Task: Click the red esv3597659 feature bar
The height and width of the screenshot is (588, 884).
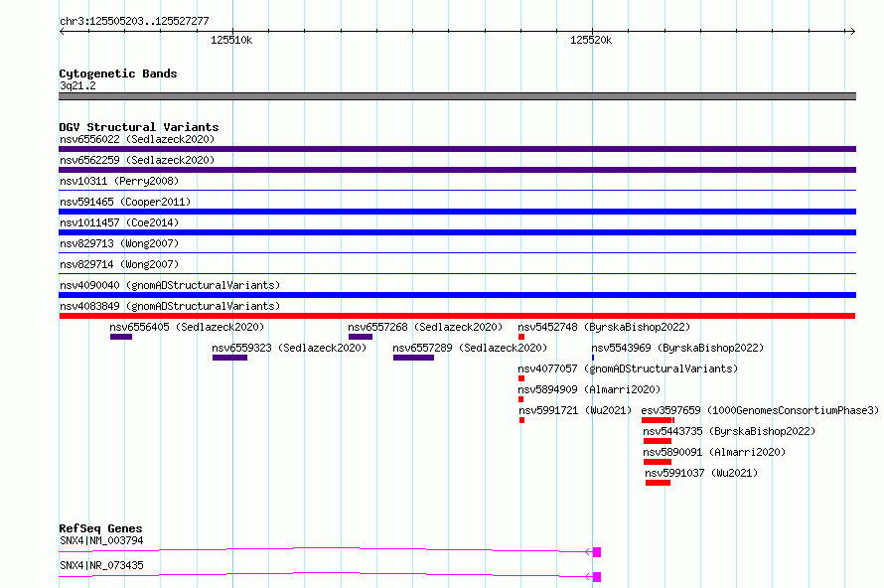Action: coord(658,420)
